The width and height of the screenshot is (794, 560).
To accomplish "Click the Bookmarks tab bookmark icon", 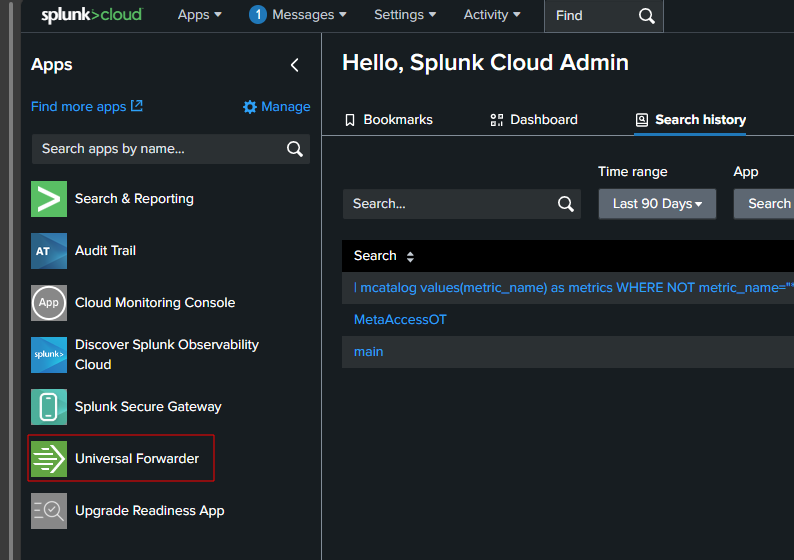I will (350, 120).
